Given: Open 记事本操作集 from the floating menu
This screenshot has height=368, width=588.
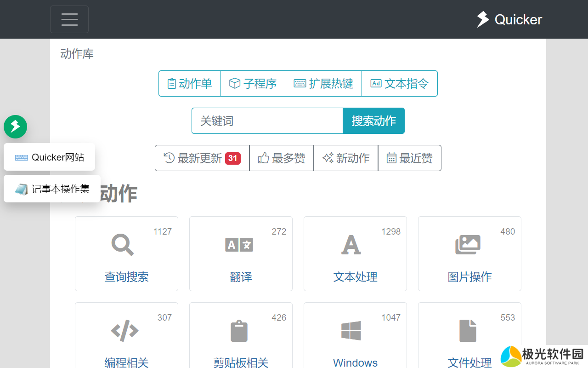Looking at the screenshot, I should [52, 189].
